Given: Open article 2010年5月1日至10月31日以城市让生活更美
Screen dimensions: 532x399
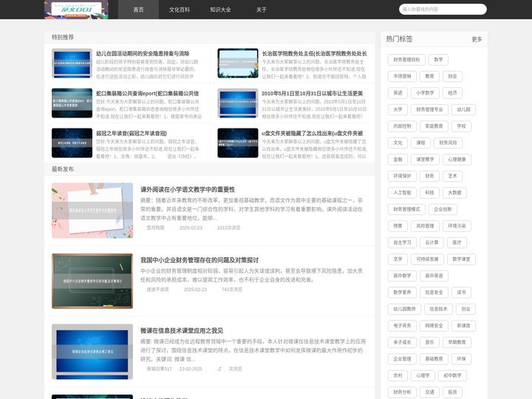Looking at the screenshot, I should pyautogui.click(x=312, y=93).
